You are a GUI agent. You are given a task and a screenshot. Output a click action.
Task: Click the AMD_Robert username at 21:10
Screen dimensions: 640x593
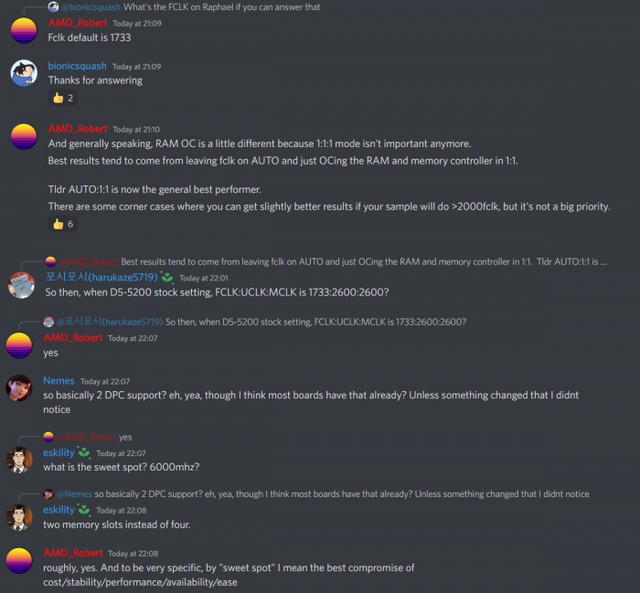point(78,129)
